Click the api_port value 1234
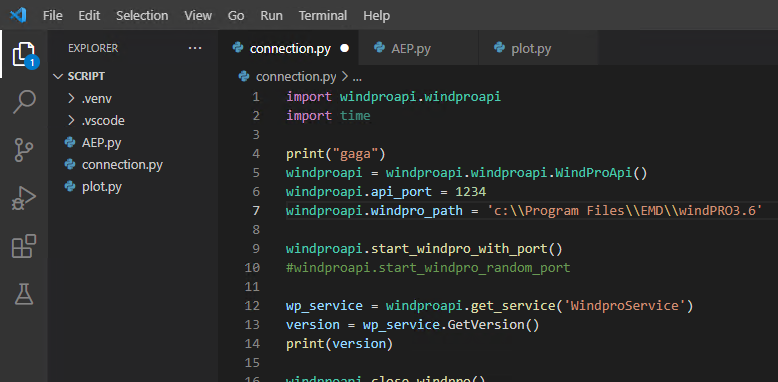Viewport: 778px width, 382px height. [x=471, y=192]
